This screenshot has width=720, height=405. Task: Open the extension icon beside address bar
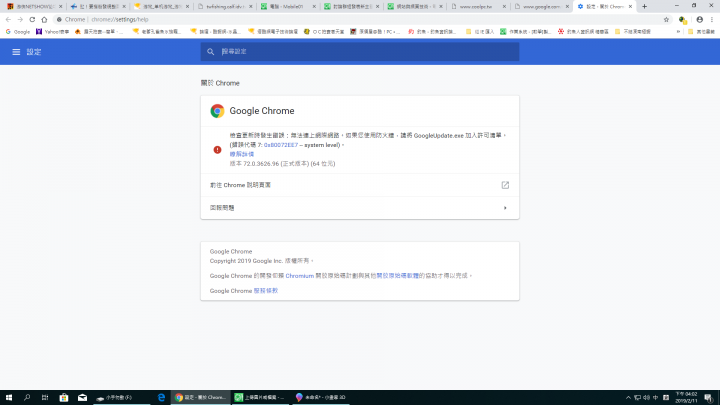point(683,20)
